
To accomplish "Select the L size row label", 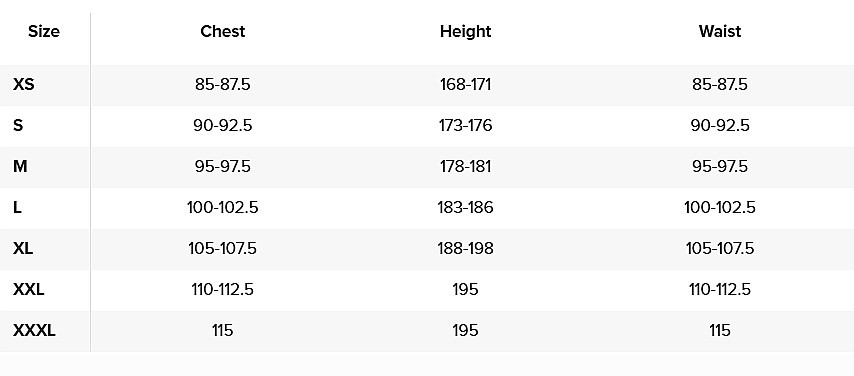I will pos(17,207).
